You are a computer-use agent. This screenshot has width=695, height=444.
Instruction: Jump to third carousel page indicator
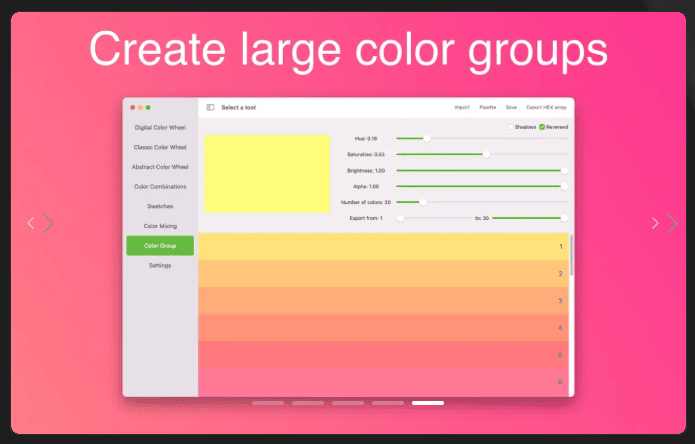point(348,403)
